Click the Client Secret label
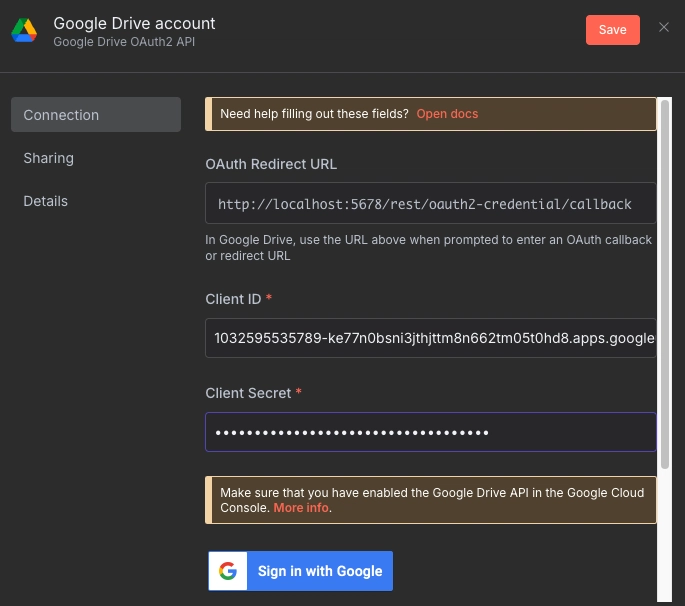 248,393
